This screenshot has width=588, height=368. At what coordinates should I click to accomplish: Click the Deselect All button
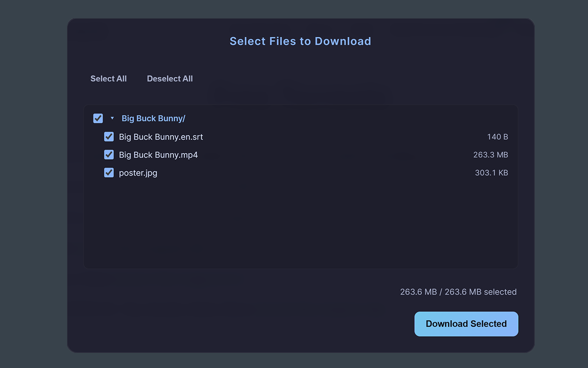(x=170, y=79)
